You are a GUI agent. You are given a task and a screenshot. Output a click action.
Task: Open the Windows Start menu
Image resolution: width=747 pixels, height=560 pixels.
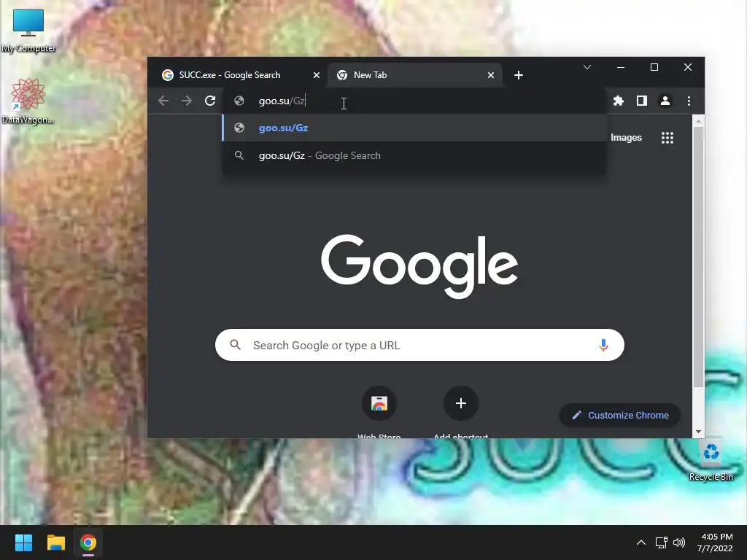point(23,542)
